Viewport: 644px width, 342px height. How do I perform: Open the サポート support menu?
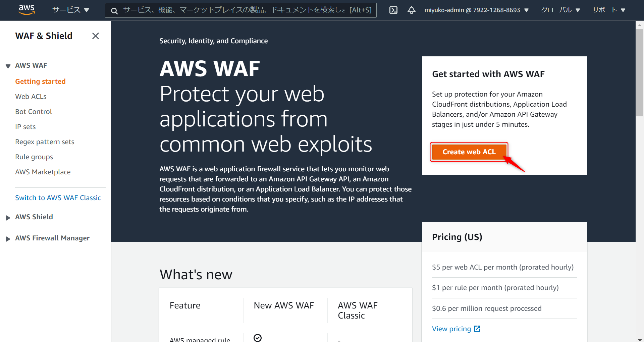click(608, 10)
